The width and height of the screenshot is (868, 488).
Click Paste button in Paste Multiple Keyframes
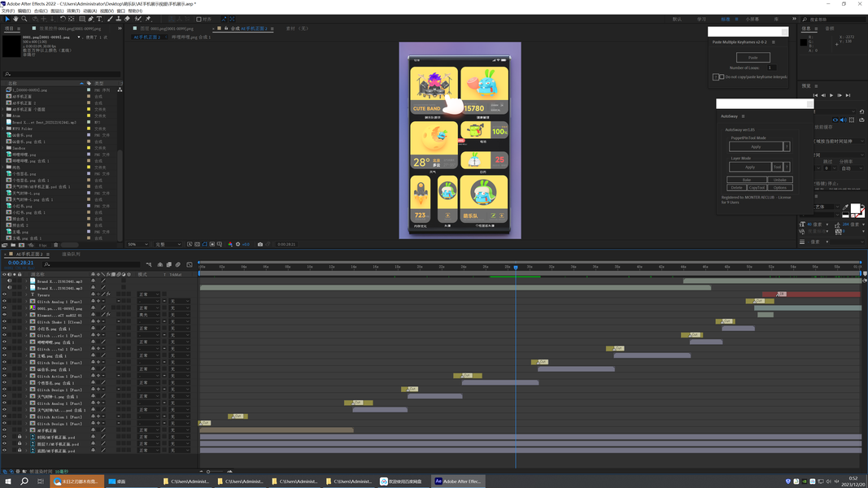point(752,58)
